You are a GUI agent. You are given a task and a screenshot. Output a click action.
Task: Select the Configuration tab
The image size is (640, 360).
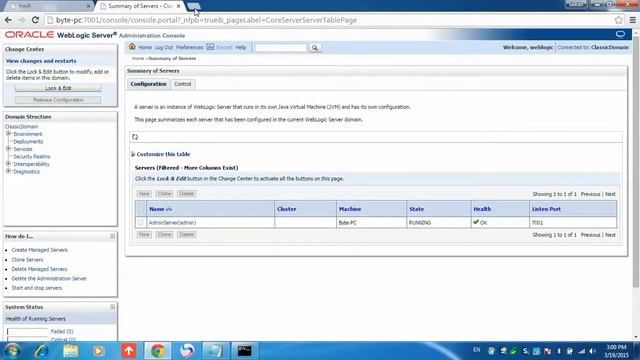(x=148, y=84)
